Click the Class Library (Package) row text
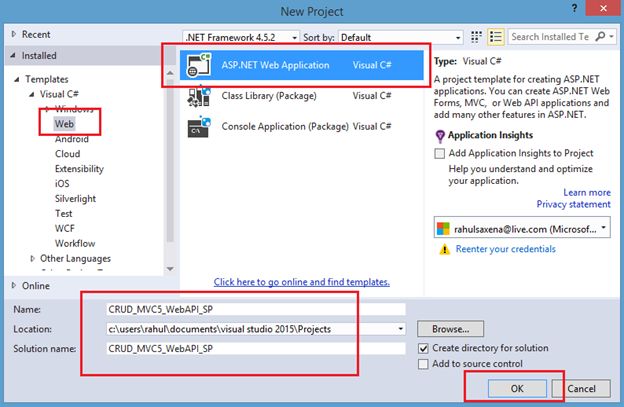 click(269, 96)
